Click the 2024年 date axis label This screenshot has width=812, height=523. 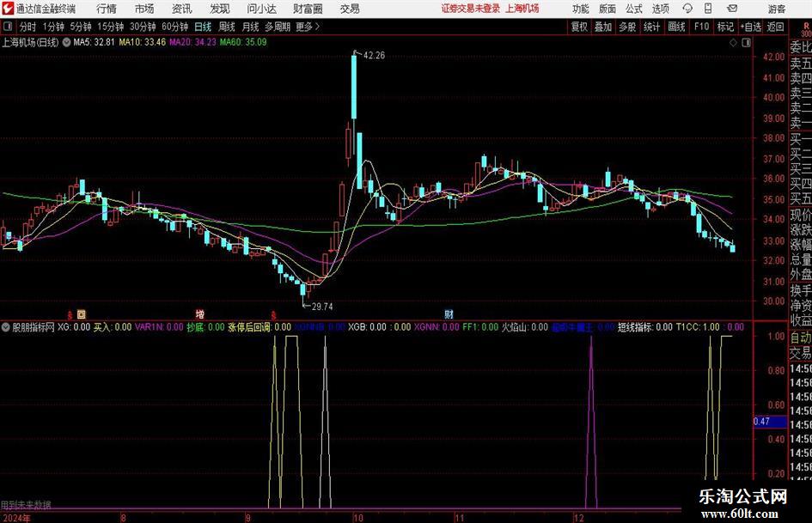click(x=16, y=518)
